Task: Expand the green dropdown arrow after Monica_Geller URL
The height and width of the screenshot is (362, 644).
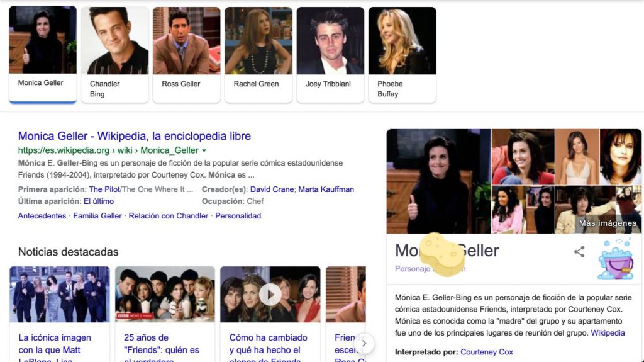Action: 204,150
